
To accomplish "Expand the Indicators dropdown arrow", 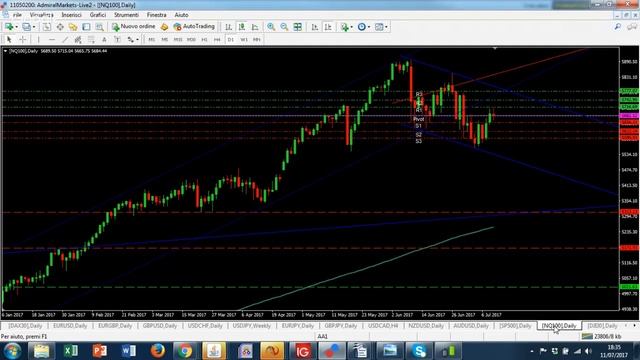I will click(x=351, y=27).
